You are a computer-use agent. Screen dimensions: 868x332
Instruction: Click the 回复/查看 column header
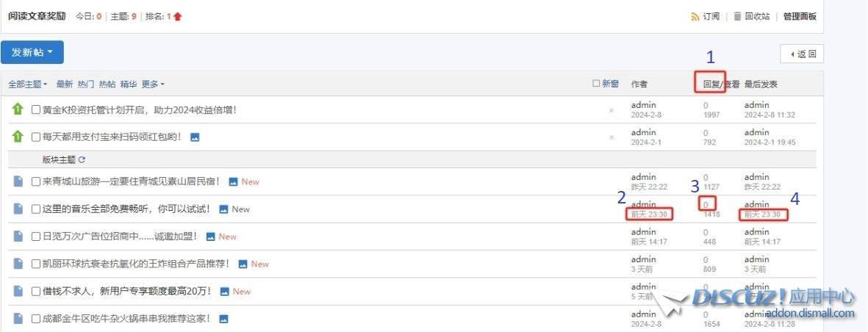point(711,84)
